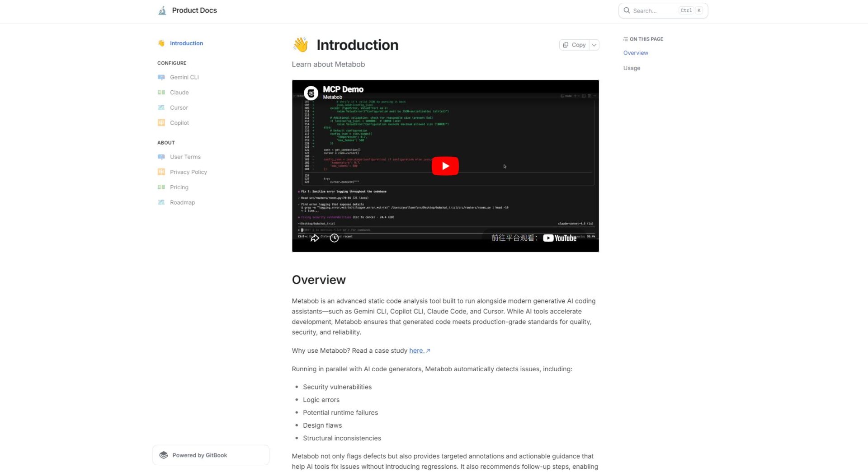Click the Ctrl shortcut key badge
Image resolution: width=868 pixels, height=472 pixels.
click(686, 10)
